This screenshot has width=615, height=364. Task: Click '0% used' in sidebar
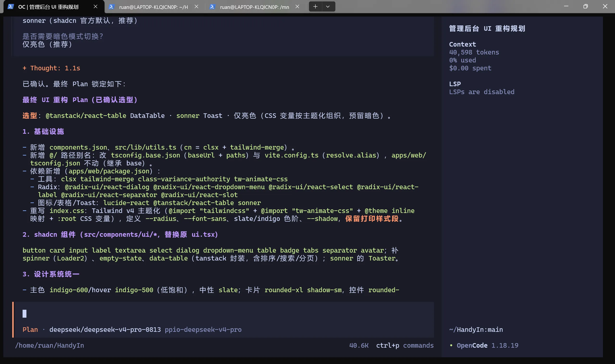(x=462, y=60)
